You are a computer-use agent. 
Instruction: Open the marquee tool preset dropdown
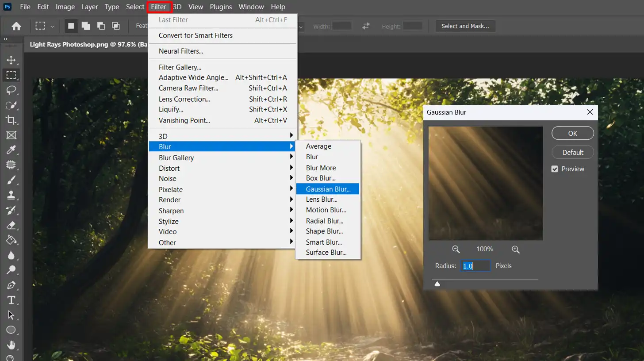(52, 26)
